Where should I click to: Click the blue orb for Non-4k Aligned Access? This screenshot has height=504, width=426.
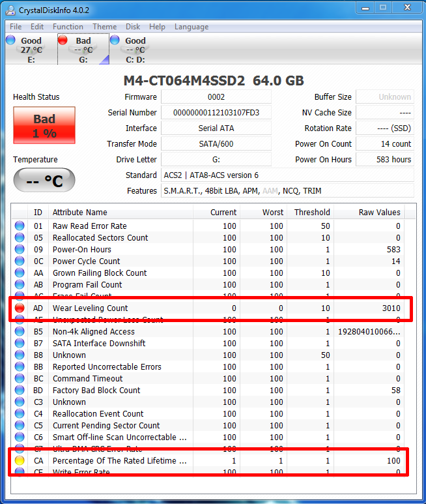click(x=20, y=331)
